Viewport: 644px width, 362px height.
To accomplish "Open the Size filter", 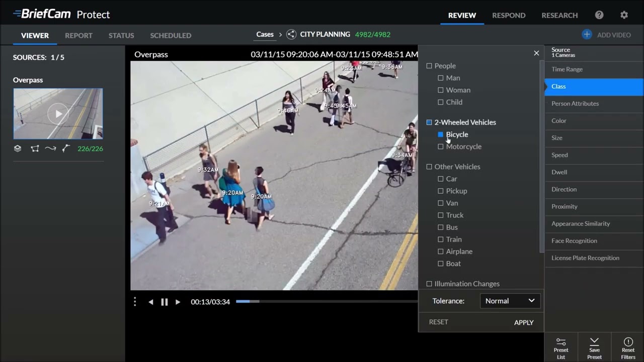I will pyautogui.click(x=594, y=138).
